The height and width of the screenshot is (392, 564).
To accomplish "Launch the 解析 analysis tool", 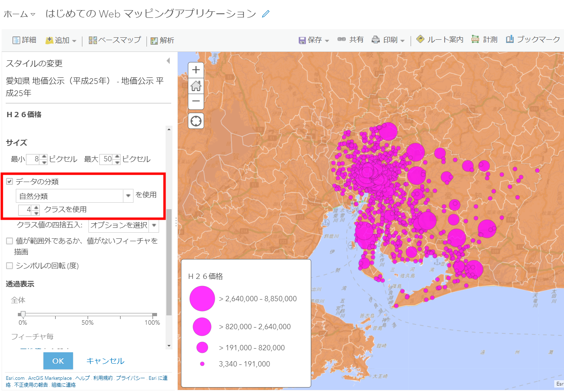I will coord(162,40).
